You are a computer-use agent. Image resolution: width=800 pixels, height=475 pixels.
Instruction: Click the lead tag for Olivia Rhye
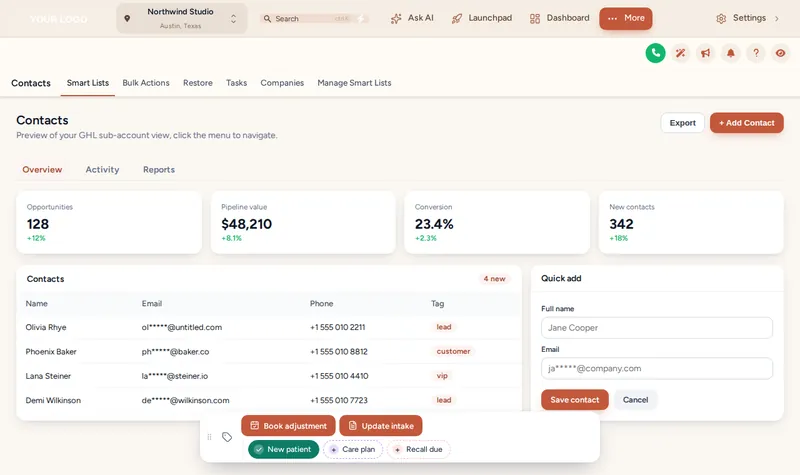(x=443, y=327)
